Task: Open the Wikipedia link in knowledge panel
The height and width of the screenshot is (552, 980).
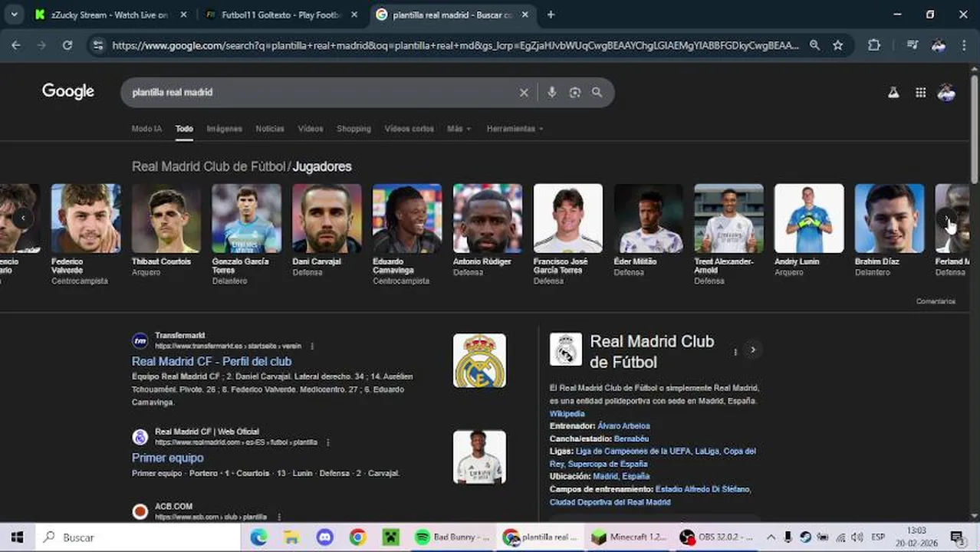Action: [x=567, y=414]
